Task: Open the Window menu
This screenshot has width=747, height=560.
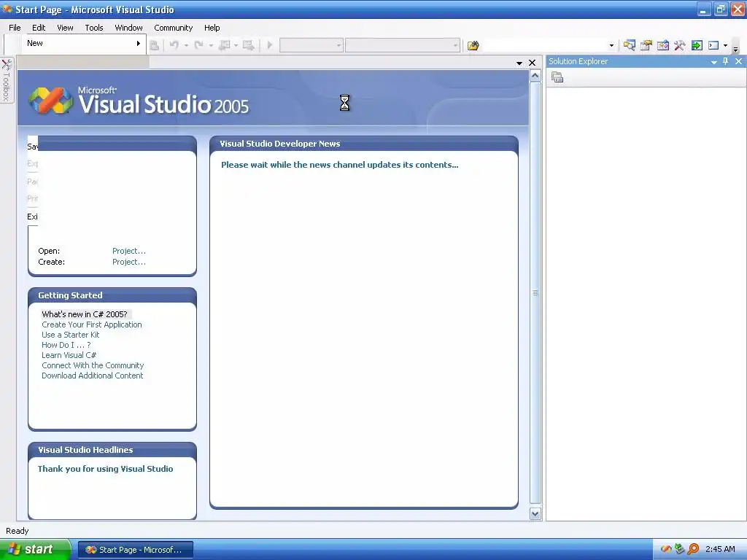Action: click(128, 28)
